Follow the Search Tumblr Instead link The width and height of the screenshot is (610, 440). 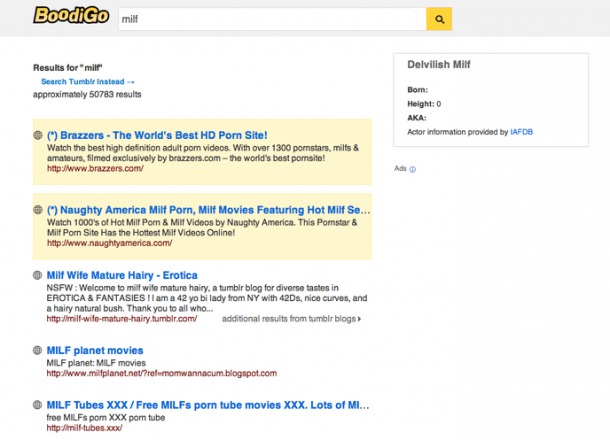88,82
